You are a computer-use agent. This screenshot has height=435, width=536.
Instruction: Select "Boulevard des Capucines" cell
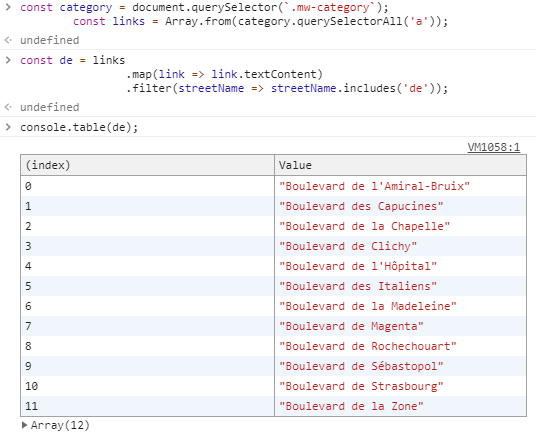[x=400, y=206]
